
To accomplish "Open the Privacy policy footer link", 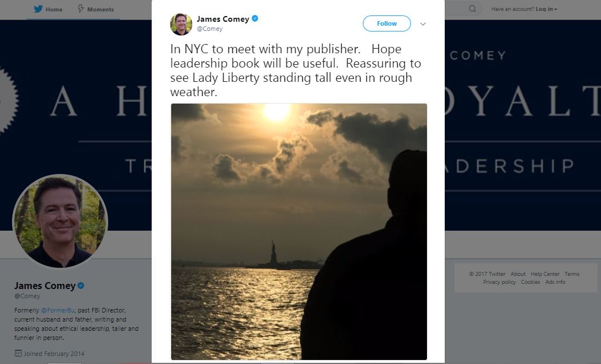I will (x=500, y=282).
